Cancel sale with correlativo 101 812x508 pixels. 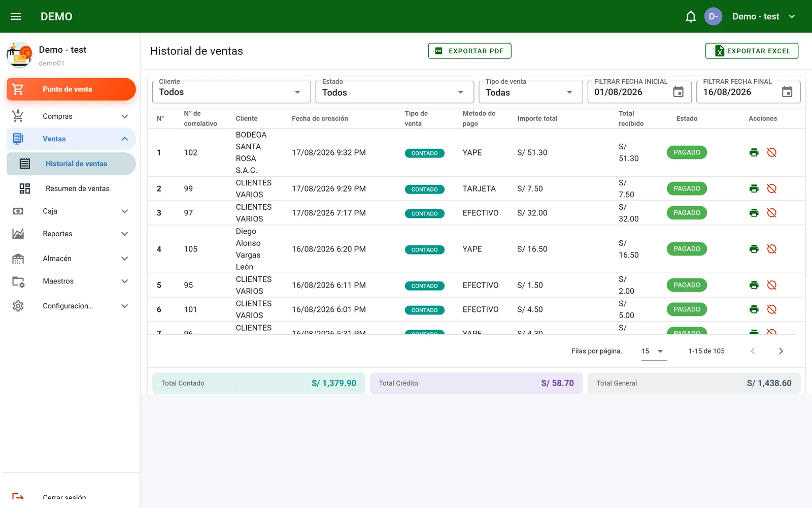pos(771,309)
